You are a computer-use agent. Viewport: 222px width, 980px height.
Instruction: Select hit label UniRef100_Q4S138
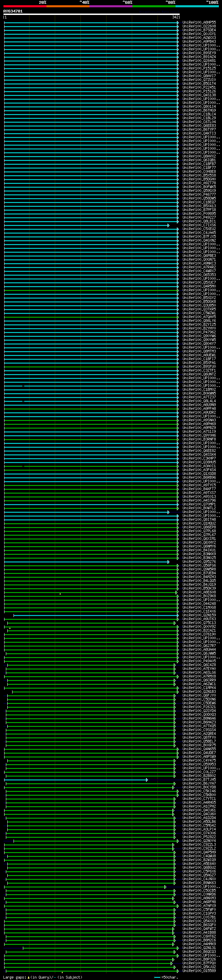click(199, 95)
